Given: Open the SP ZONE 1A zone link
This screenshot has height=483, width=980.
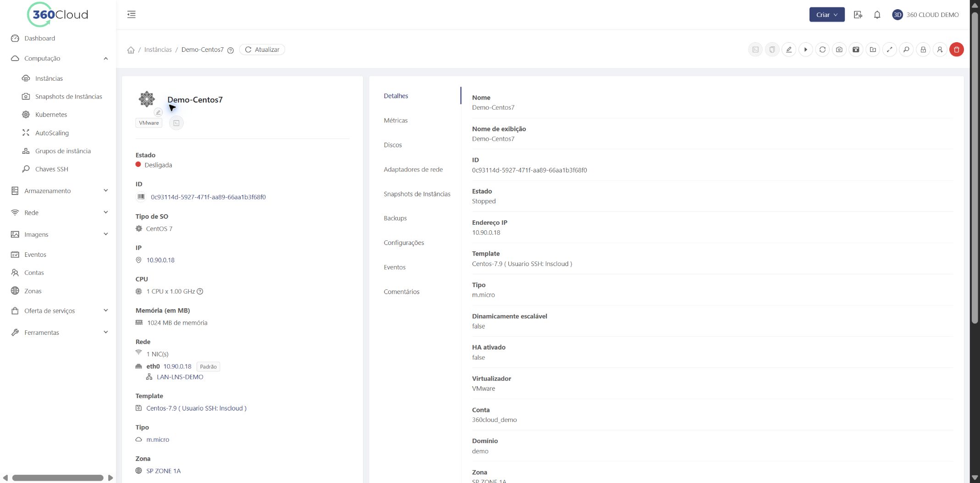Looking at the screenshot, I should [x=163, y=471].
